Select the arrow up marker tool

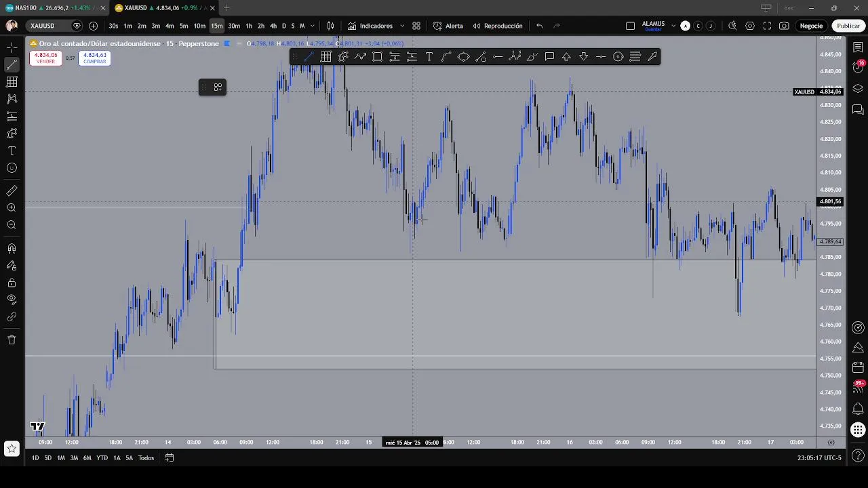pyautogui.click(x=566, y=57)
